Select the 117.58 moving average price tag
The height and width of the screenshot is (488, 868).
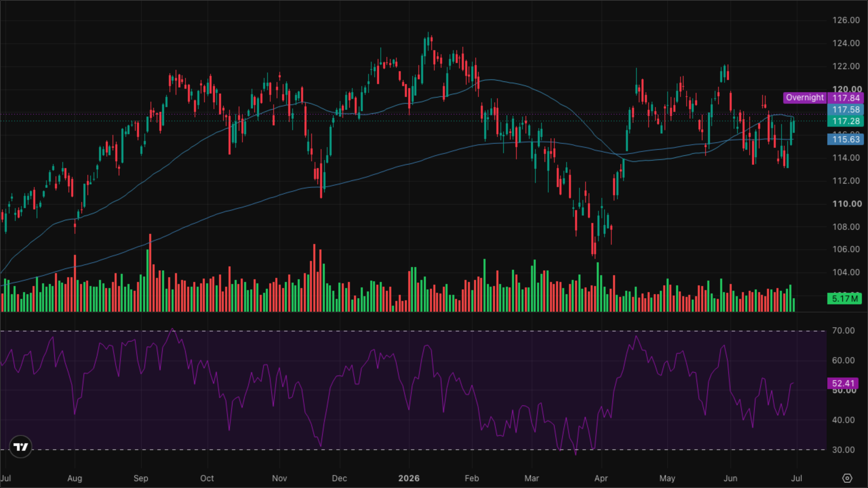pyautogui.click(x=846, y=109)
